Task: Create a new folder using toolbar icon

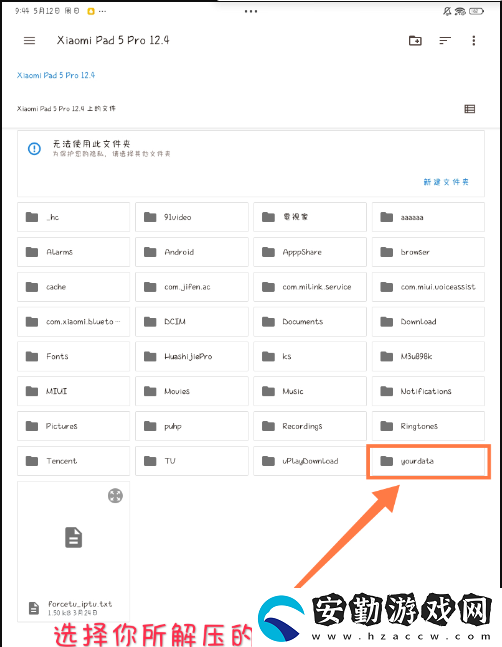Action: [415, 40]
